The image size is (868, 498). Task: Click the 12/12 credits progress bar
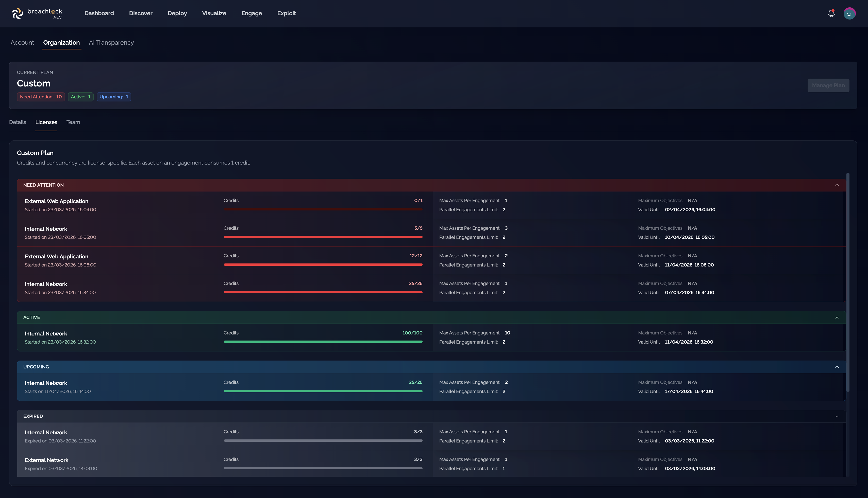click(323, 264)
